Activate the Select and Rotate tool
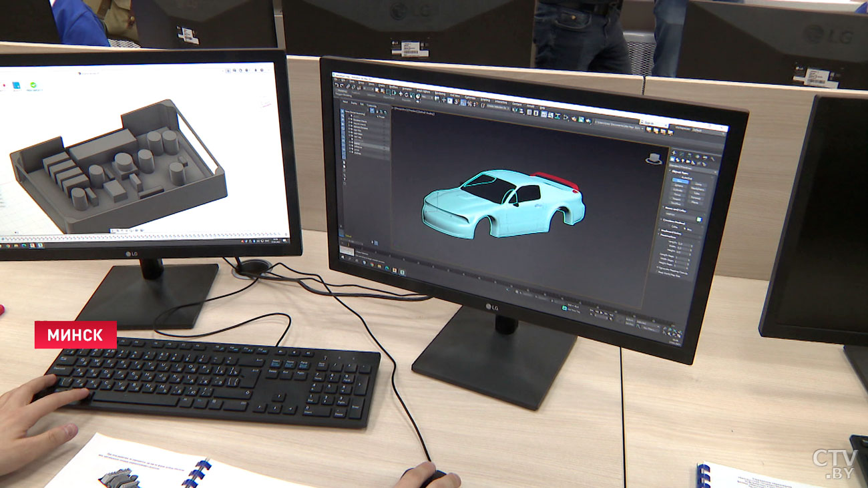Screen dimensions: 868x488 [x=406, y=95]
